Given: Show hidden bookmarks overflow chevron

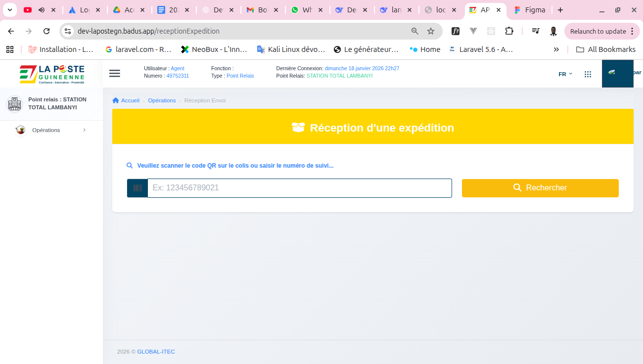Looking at the screenshot, I should point(556,49).
